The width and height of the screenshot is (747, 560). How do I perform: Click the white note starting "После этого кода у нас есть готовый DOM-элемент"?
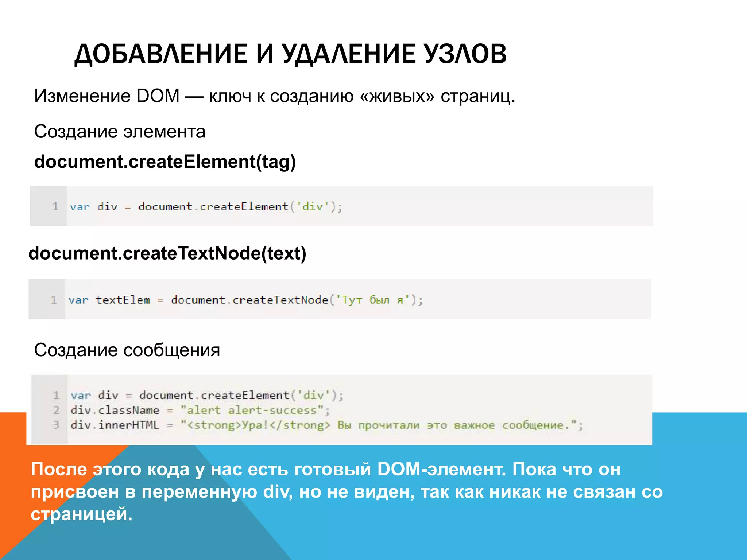coord(347,491)
